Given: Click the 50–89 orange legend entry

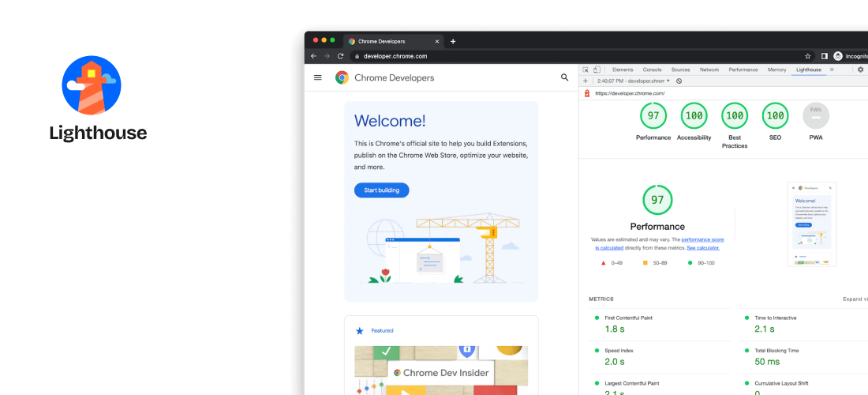Looking at the screenshot, I should pos(656,262).
